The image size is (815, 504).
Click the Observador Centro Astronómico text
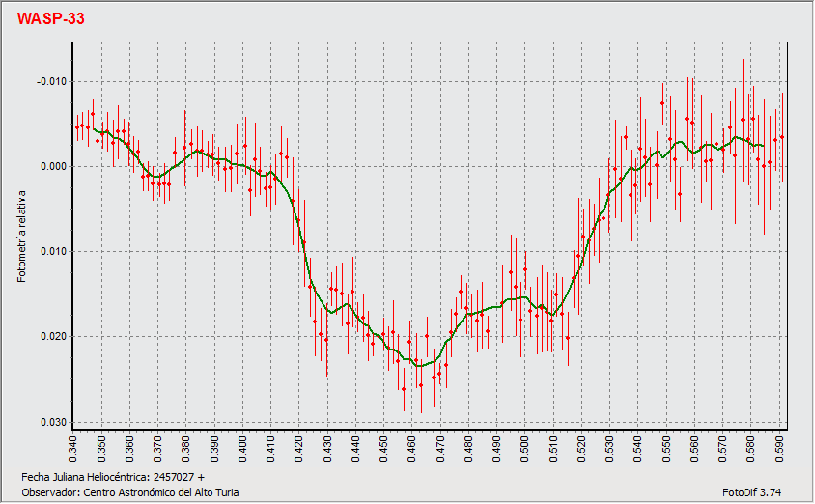pyautogui.click(x=129, y=491)
